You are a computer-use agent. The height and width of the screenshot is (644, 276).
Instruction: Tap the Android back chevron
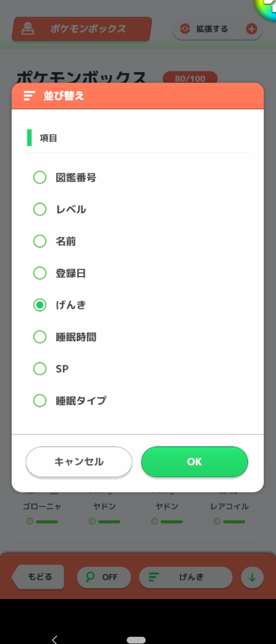tap(55, 639)
